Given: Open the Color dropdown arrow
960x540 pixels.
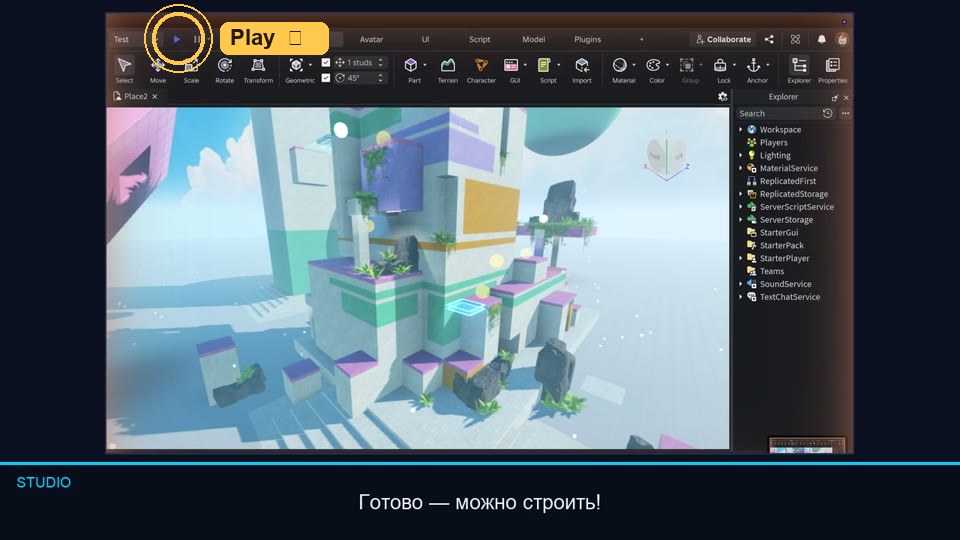Looking at the screenshot, I should 667,65.
